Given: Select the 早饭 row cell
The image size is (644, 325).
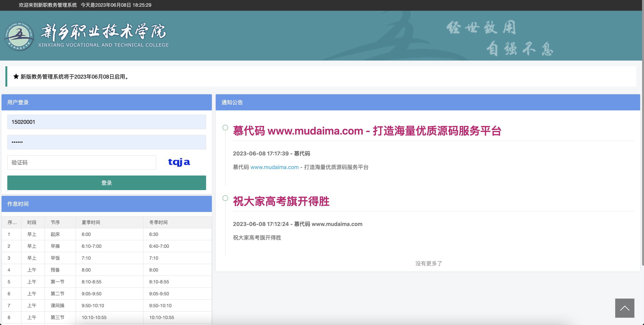Looking at the screenshot, I should coord(60,258).
